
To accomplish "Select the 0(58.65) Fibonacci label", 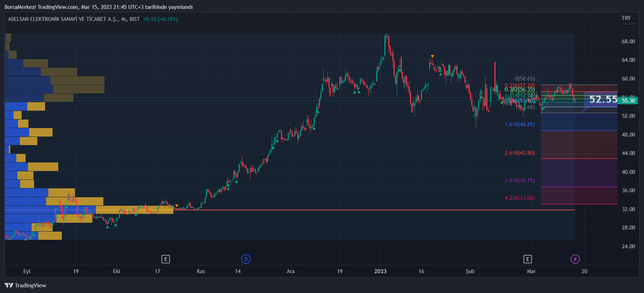I will click(525, 79).
